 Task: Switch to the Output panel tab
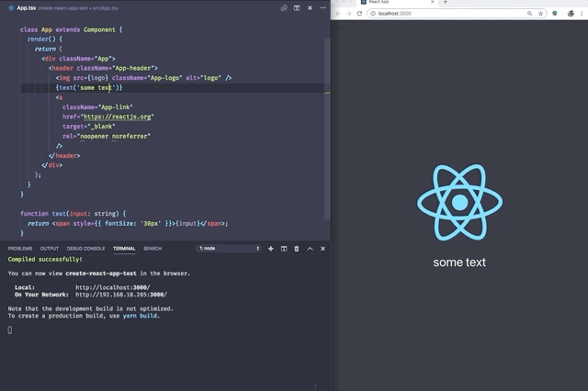[x=50, y=249]
